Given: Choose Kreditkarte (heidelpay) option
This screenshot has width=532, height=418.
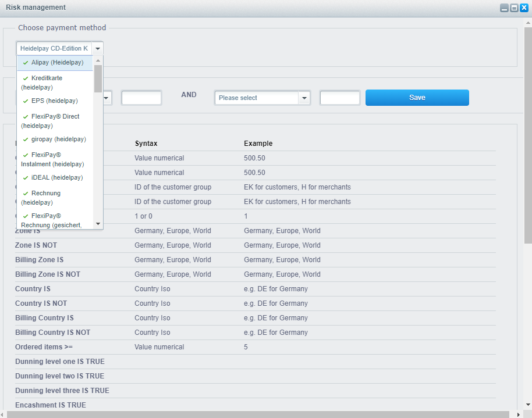Looking at the screenshot, I should tap(55, 83).
